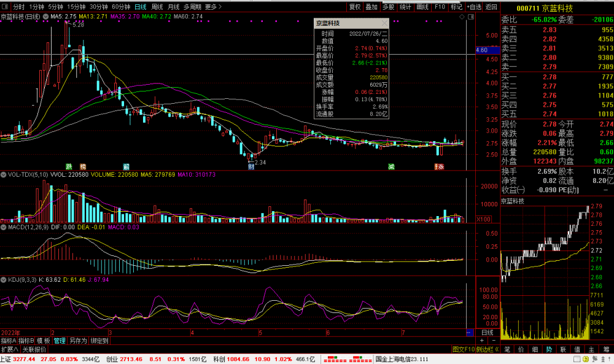The width and height of the screenshot is (614, 364).
Task: Click the blue timeline end button
Action: pos(469,333)
